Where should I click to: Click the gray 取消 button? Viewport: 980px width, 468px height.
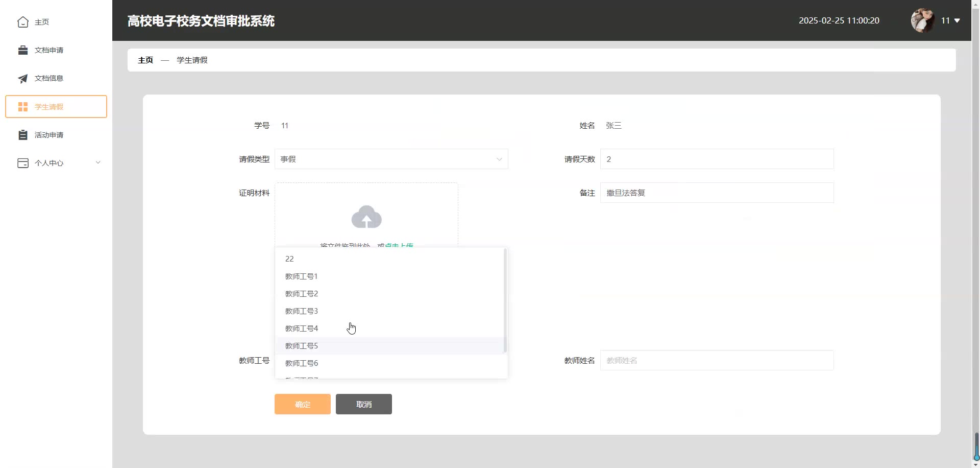point(364,404)
